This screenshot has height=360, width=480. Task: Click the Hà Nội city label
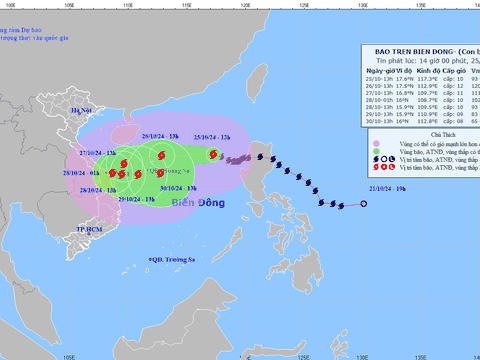pyautogui.click(x=81, y=110)
